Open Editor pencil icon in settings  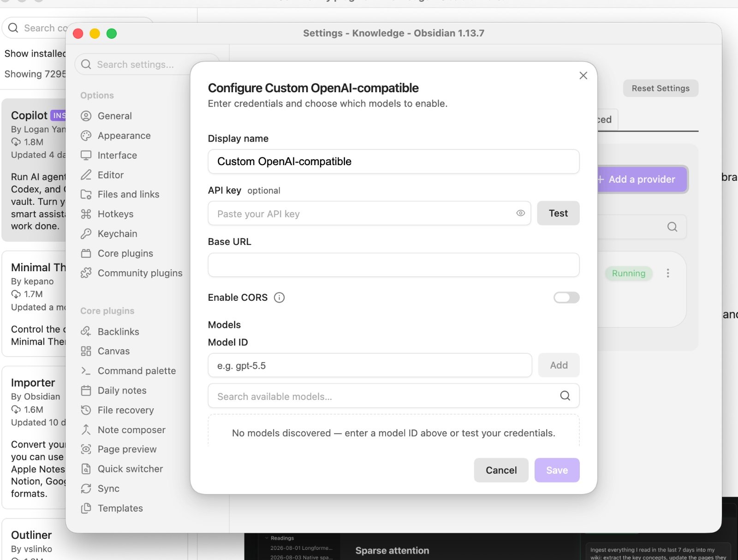(86, 175)
